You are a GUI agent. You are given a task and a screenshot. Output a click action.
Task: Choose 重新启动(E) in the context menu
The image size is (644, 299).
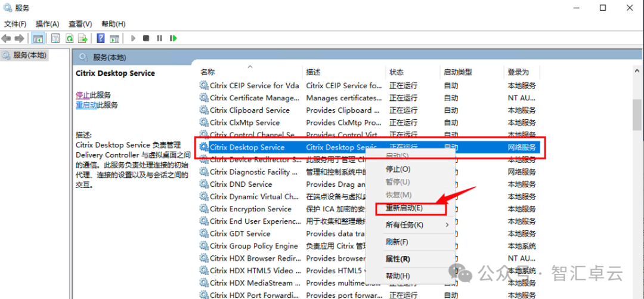click(x=410, y=208)
